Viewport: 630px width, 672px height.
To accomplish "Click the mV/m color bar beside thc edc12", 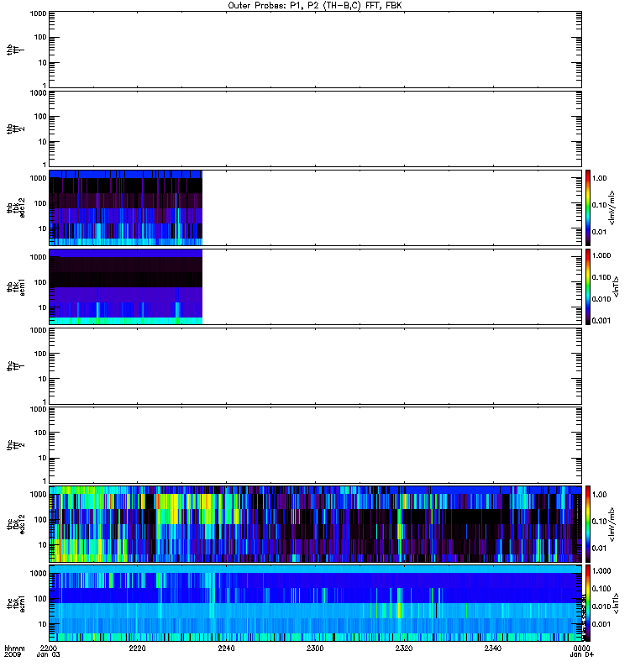I will click(588, 523).
